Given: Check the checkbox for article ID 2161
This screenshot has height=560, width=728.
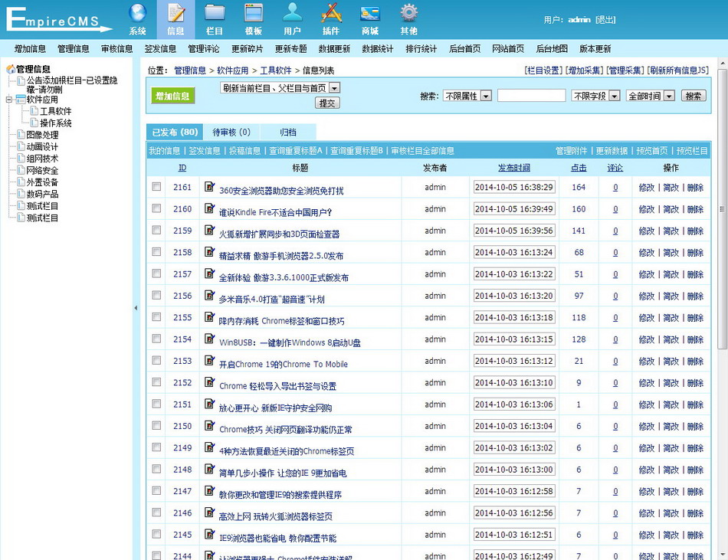Looking at the screenshot, I should click(156, 187).
